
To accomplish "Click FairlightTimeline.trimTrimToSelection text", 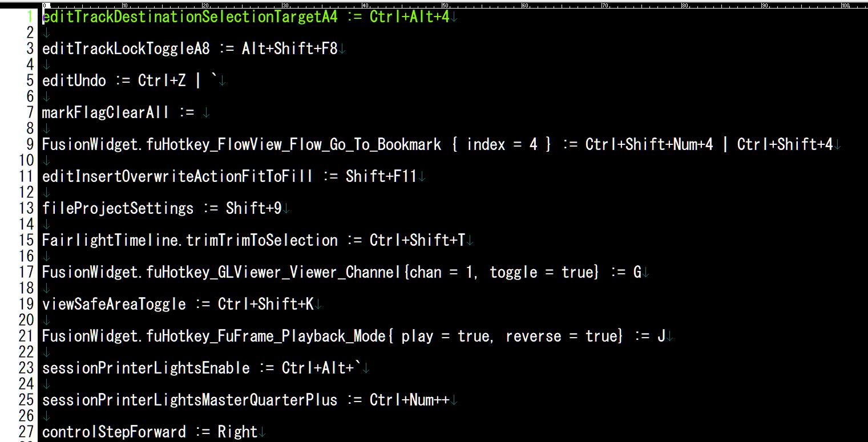I will (190, 240).
